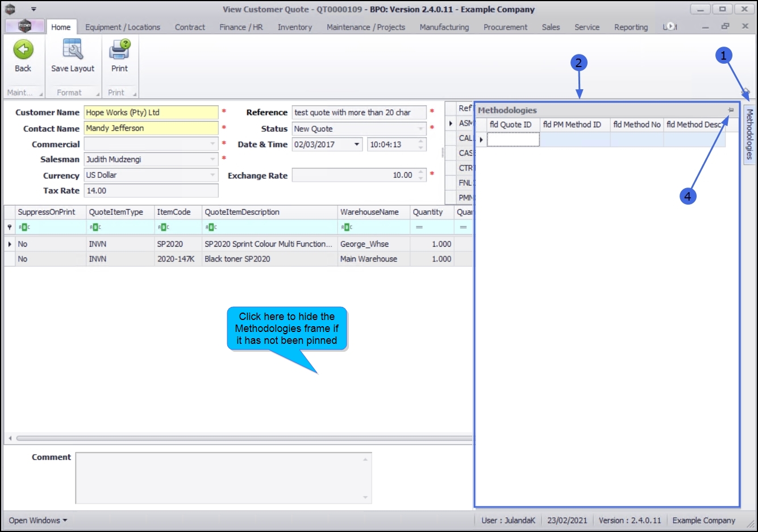
Task: Open the Sales ribbon tab
Action: 551,27
